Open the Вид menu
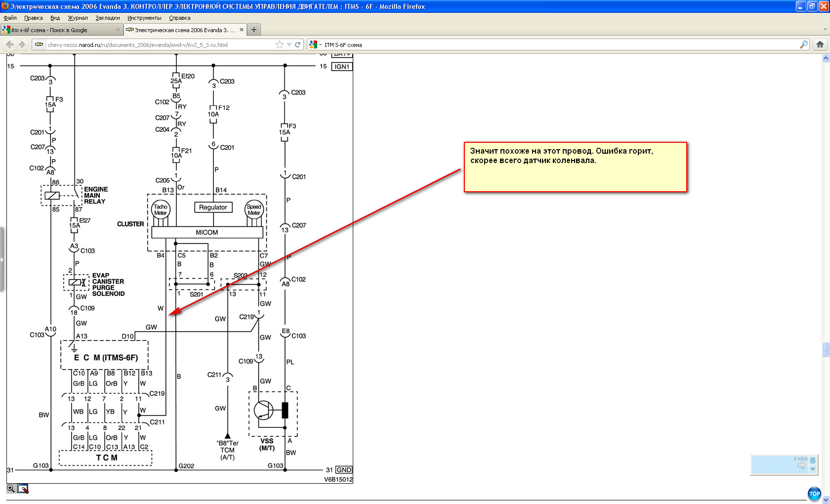 55,18
